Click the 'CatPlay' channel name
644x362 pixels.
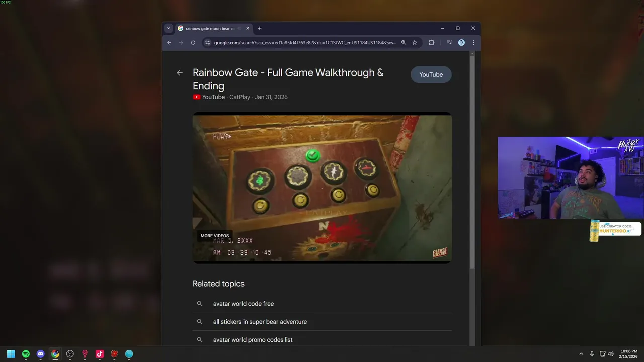[239, 97]
